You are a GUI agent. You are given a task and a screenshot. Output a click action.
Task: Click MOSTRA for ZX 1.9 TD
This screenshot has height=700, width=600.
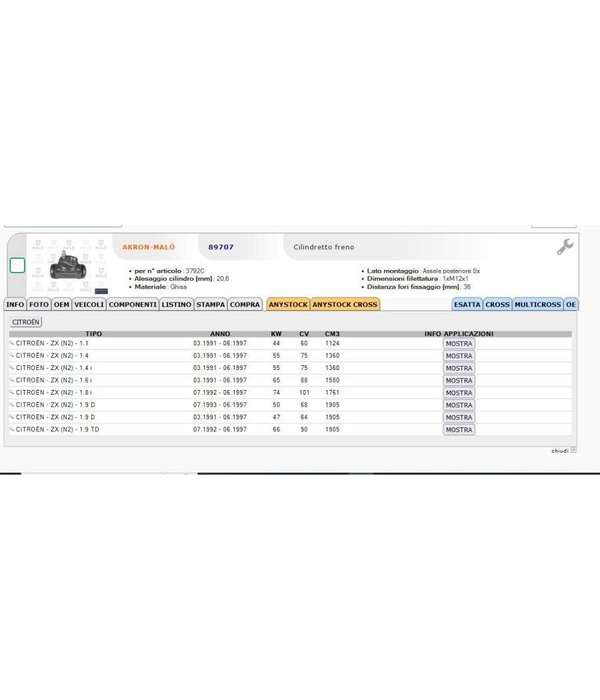pos(459,429)
